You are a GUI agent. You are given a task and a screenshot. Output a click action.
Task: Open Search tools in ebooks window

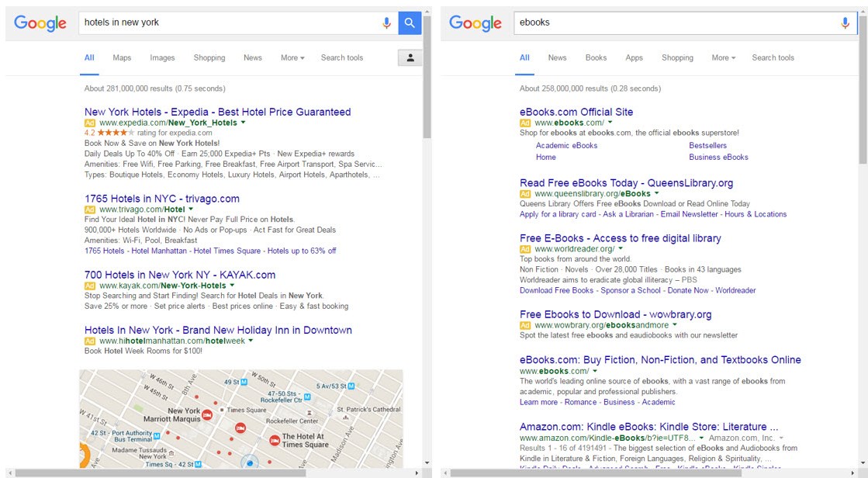pos(773,57)
